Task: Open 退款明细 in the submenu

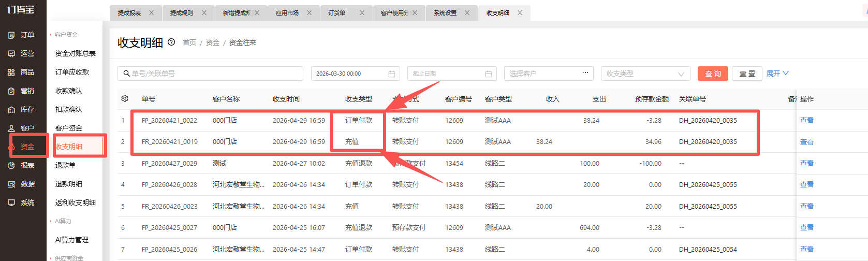Action: 69,184
